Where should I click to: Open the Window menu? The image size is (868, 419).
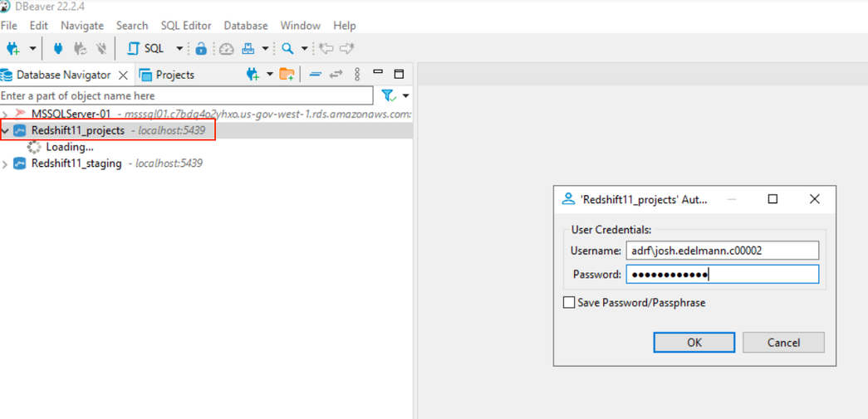pos(300,26)
